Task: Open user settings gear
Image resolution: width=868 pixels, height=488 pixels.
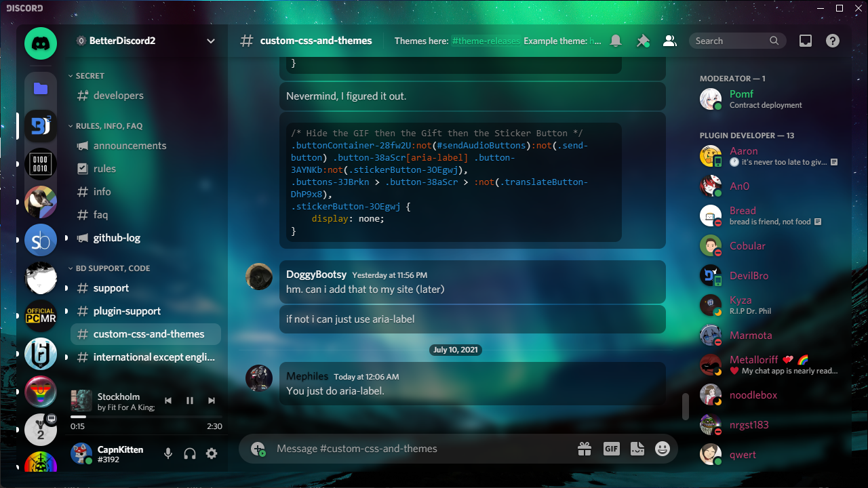Action: (x=212, y=453)
